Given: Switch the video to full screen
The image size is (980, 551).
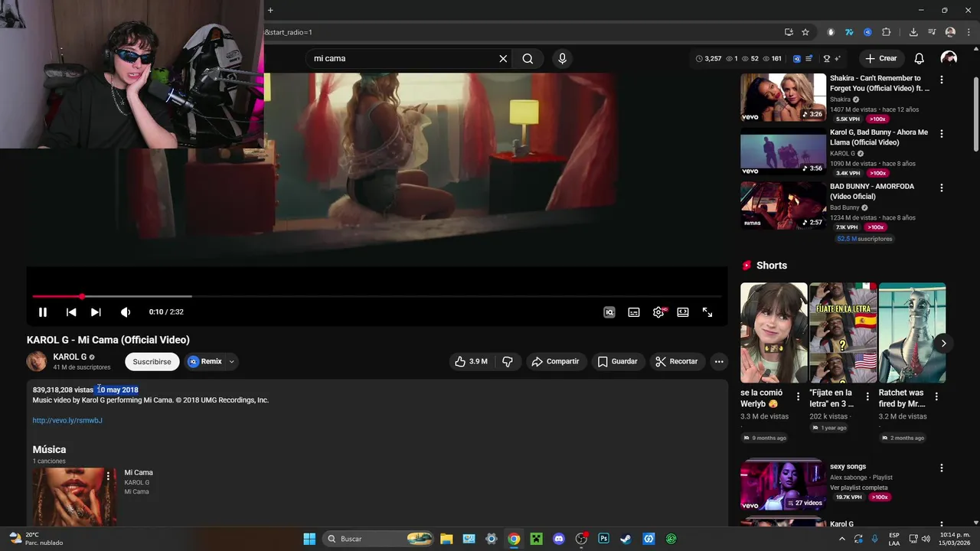Looking at the screenshot, I should [x=707, y=312].
